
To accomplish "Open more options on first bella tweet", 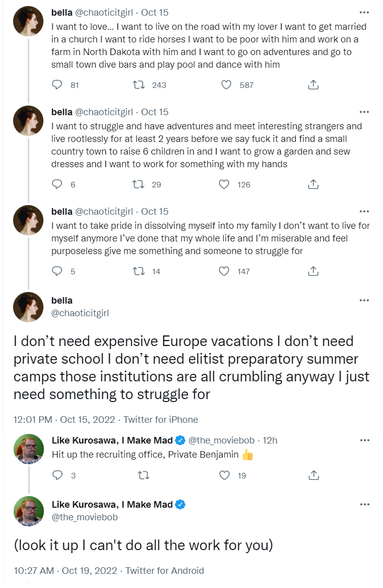I will click(x=364, y=12).
